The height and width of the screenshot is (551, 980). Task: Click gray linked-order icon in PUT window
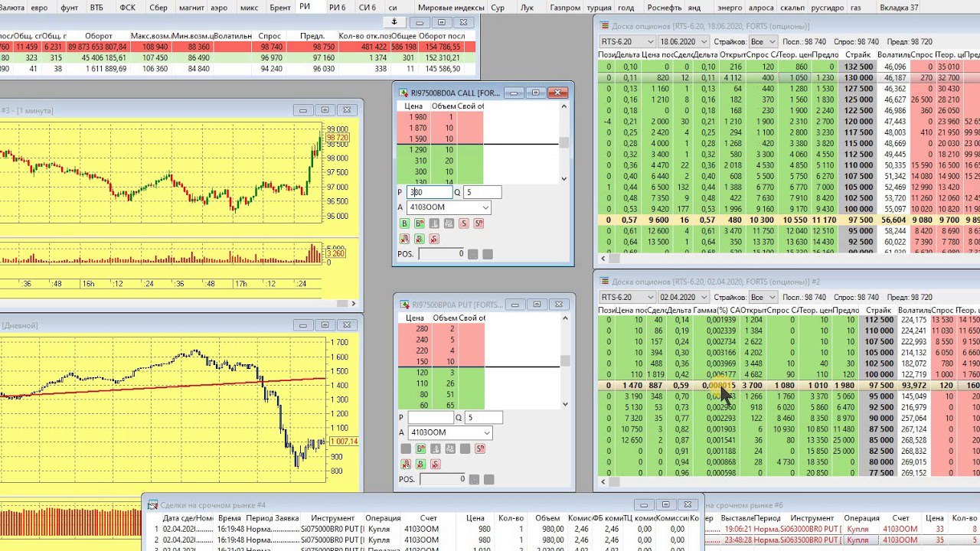click(450, 448)
